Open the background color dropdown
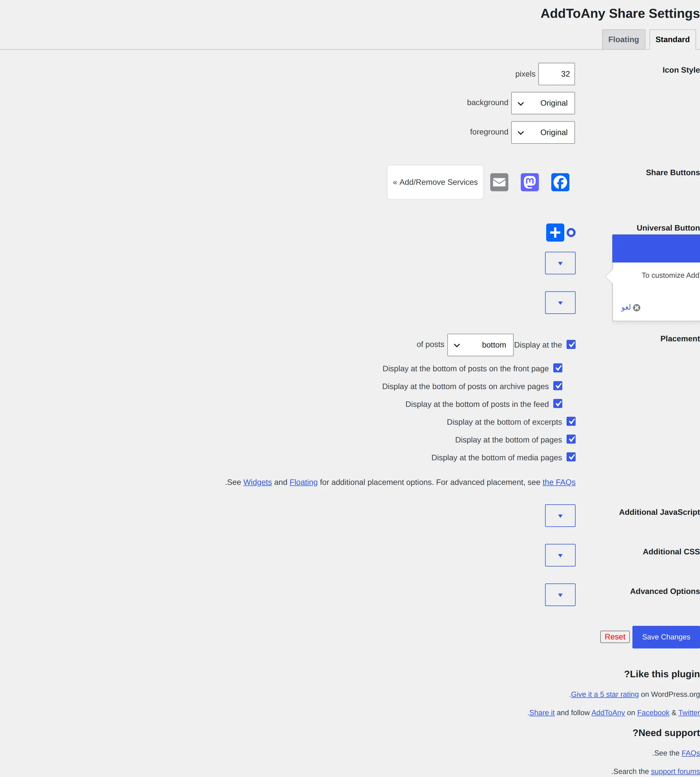 [x=543, y=103]
